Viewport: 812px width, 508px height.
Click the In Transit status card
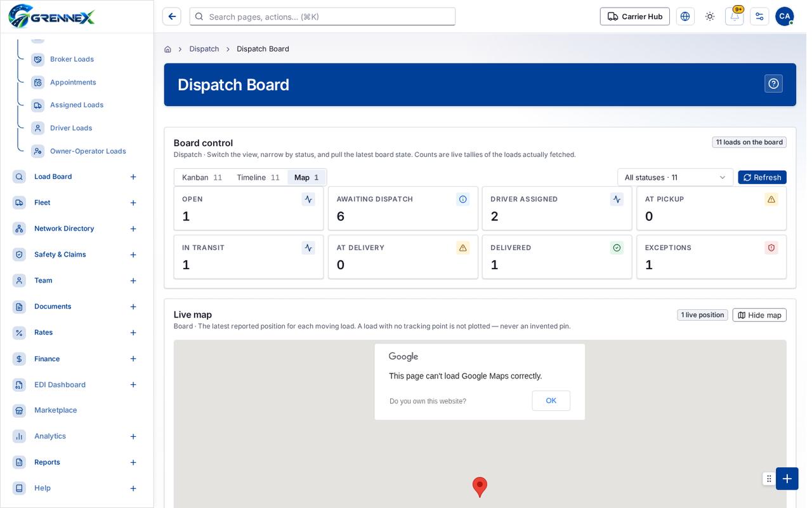(x=249, y=257)
